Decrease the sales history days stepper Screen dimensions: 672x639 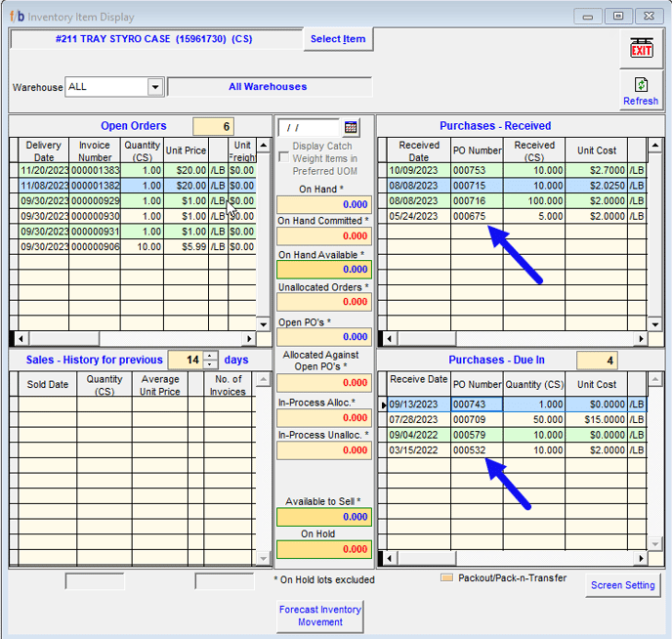point(210,364)
